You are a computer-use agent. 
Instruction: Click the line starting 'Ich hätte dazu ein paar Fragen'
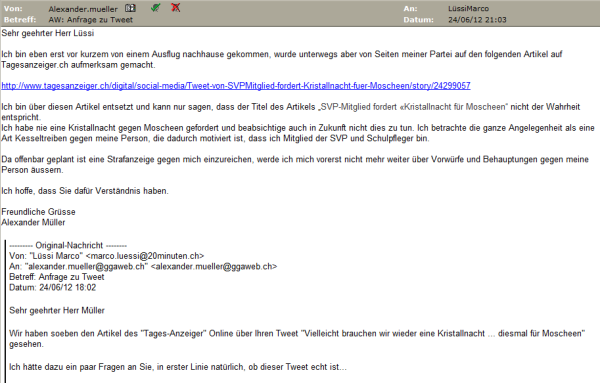[x=178, y=367]
